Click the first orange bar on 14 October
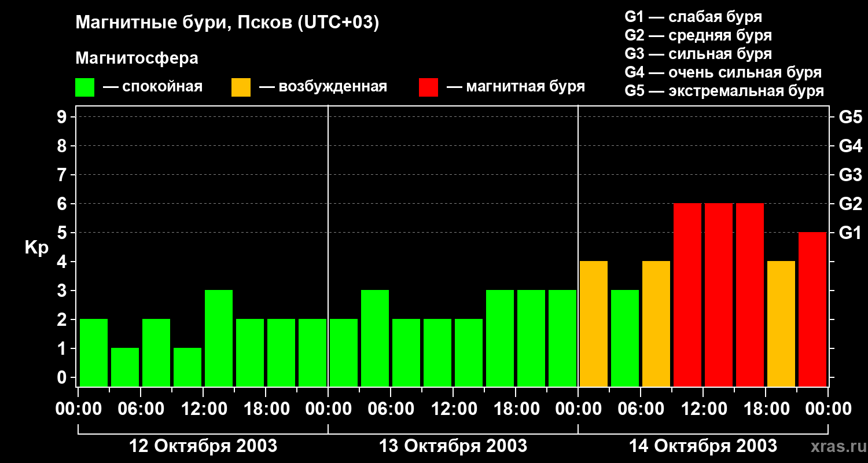Image resolution: width=868 pixels, height=463 pixels. pos(594,324)
